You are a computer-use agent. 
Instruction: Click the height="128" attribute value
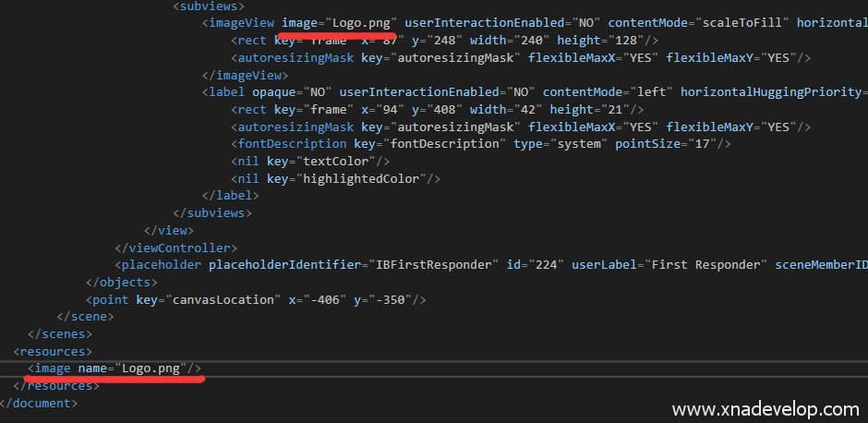[x=602, y=41]
